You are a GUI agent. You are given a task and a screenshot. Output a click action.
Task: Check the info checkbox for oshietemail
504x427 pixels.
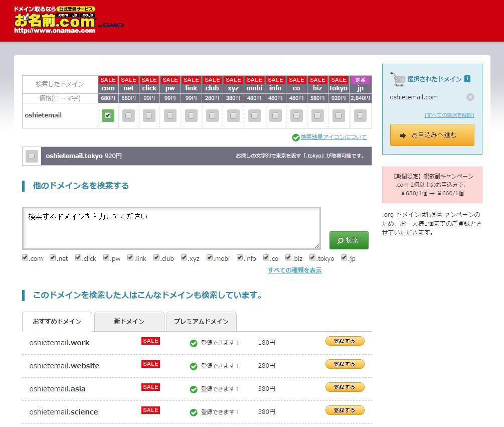(275, 116)
